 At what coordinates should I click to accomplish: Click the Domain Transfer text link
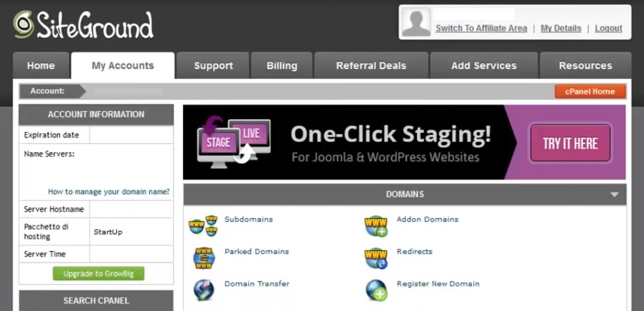[x=257, y=283]
